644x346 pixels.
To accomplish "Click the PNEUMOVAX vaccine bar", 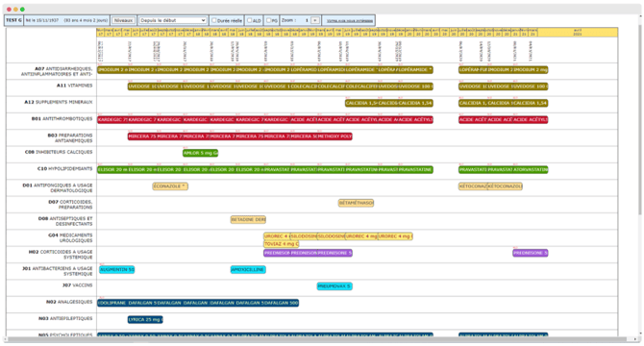I will (x=334, y=286).
